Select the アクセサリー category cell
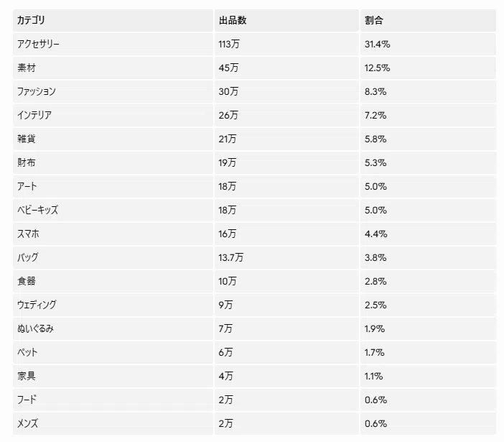The height and width of the screenshot is (442, 504). coord(113,44)
